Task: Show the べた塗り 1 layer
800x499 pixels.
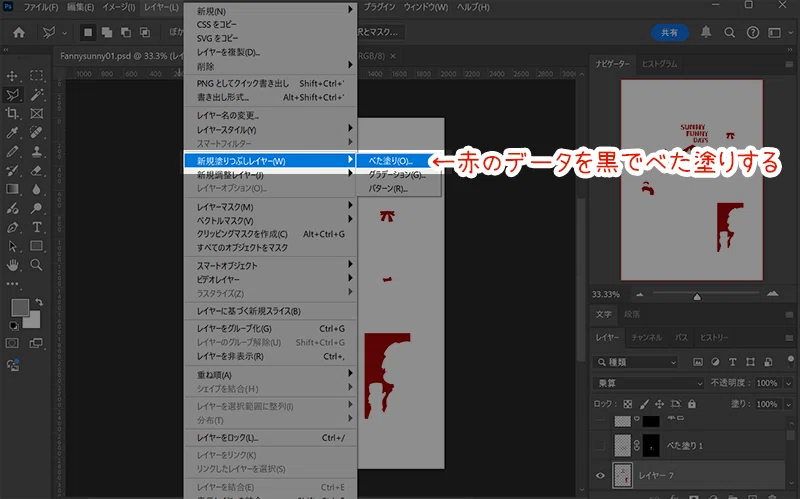Action: pyautogui.click(x=601, y=446)
